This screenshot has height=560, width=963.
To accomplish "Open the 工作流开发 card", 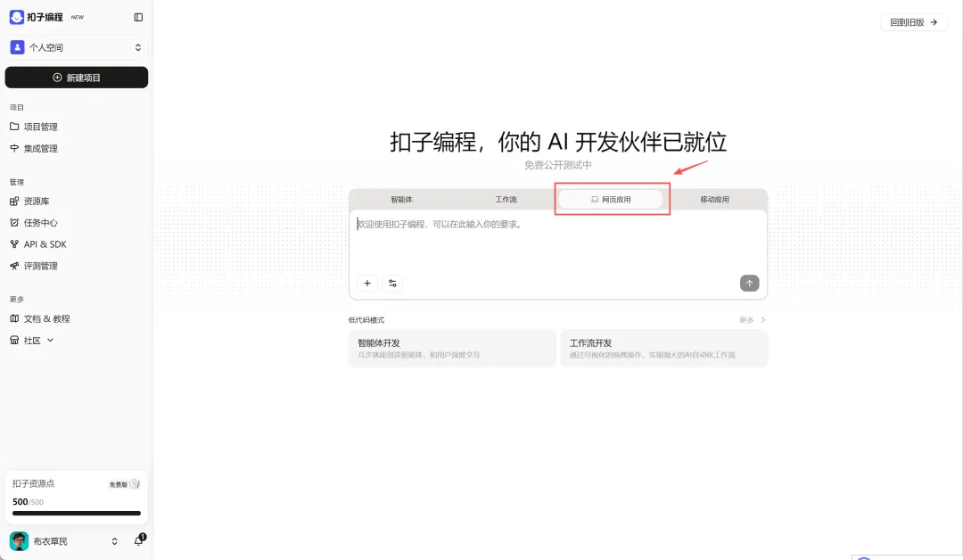I will tap(664, 348).
